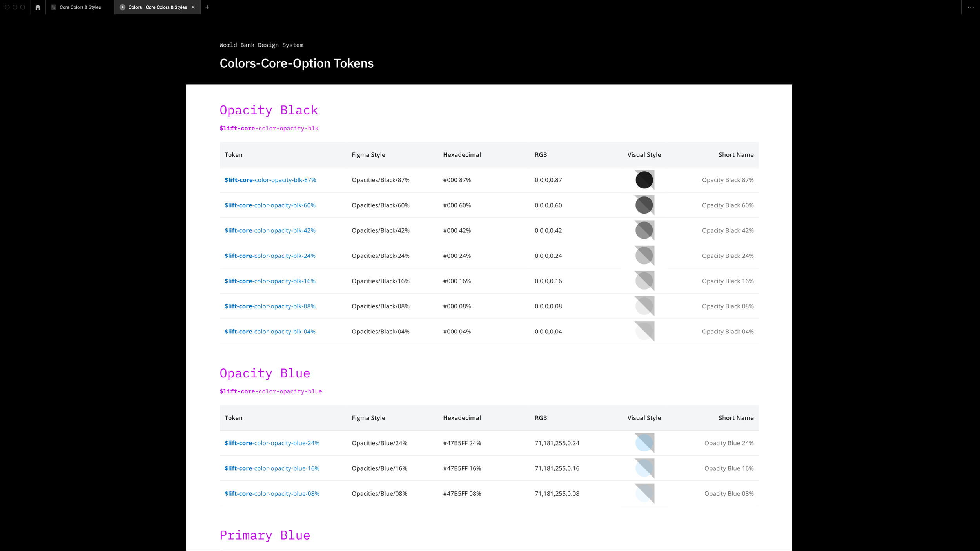Click token link opacity-blk-87%
The height and width of the screenshot is (551, 980).
coord(270,180)
